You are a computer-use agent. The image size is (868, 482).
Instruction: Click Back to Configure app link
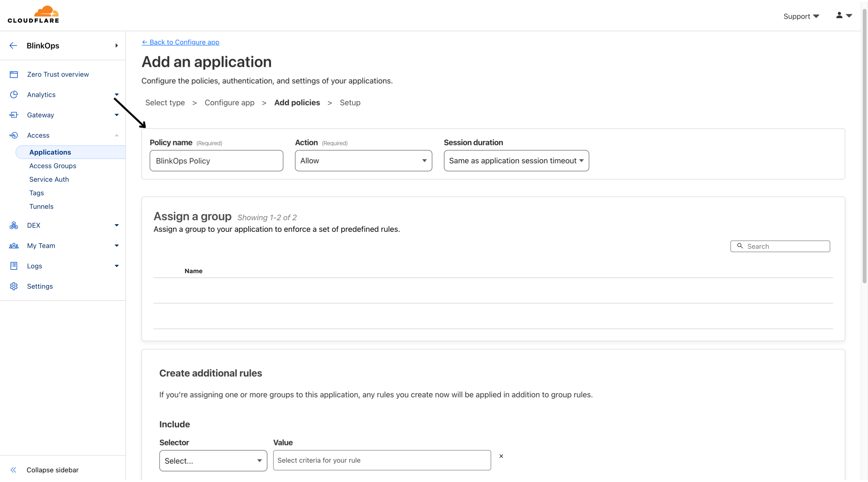(x=180, y=42)
